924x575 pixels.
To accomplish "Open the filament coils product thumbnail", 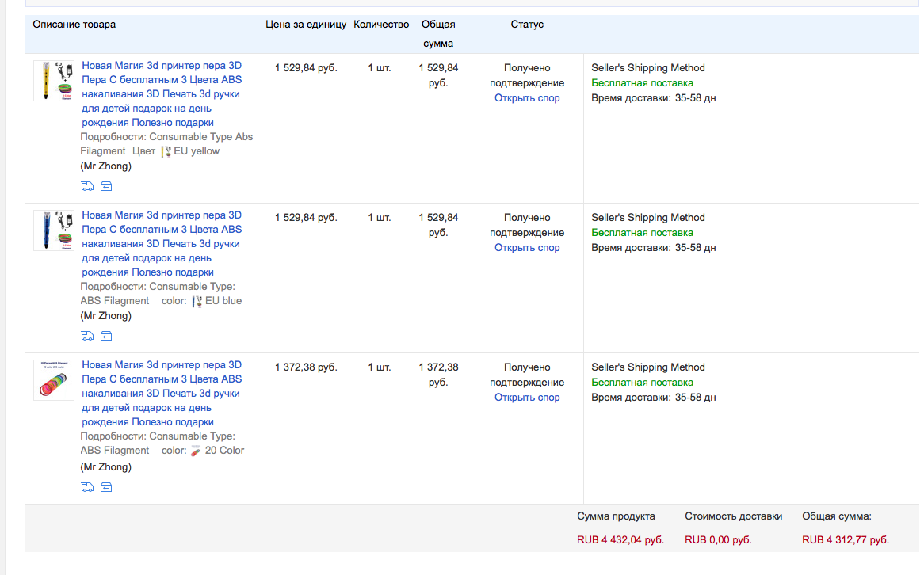I will click(x=53, y=380).
